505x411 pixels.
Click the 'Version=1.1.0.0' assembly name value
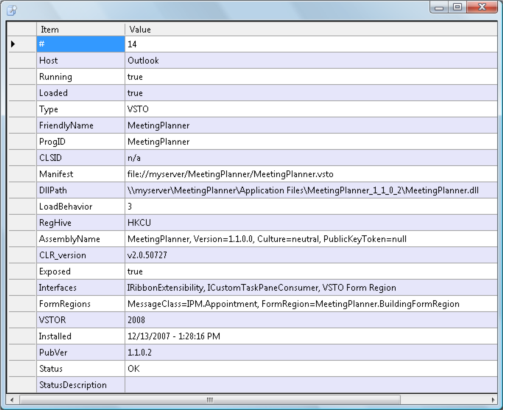311,239
